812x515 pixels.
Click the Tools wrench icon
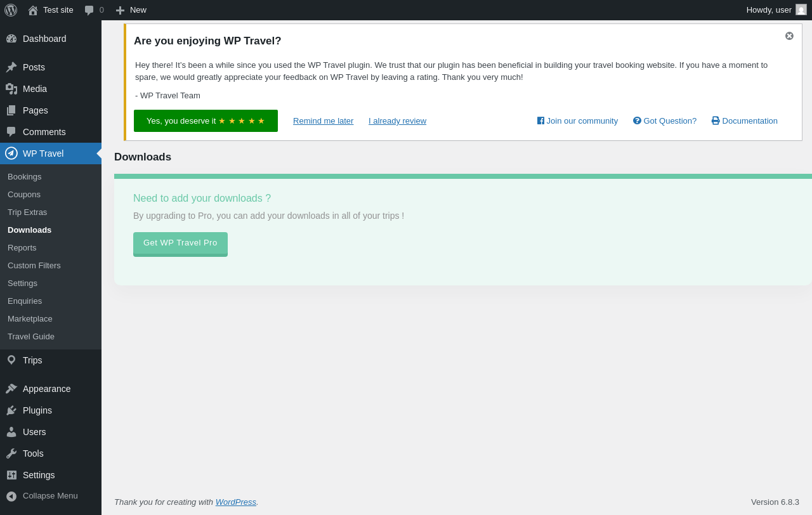(11, 453)
